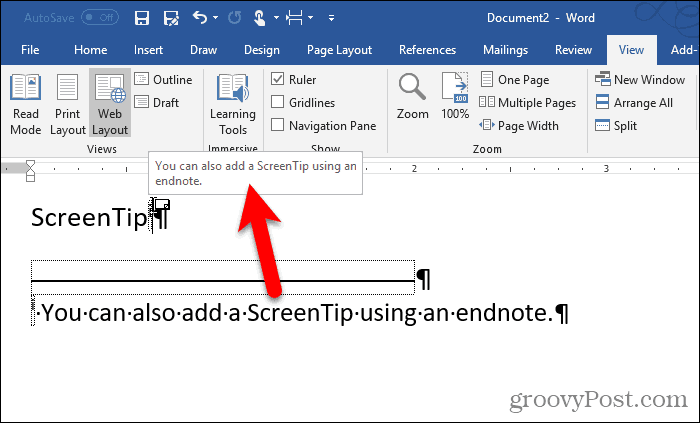Uncheck the Ruler checkbox
Image resolution: width=700 pixels, height=423 pixels.
point(278,79)
